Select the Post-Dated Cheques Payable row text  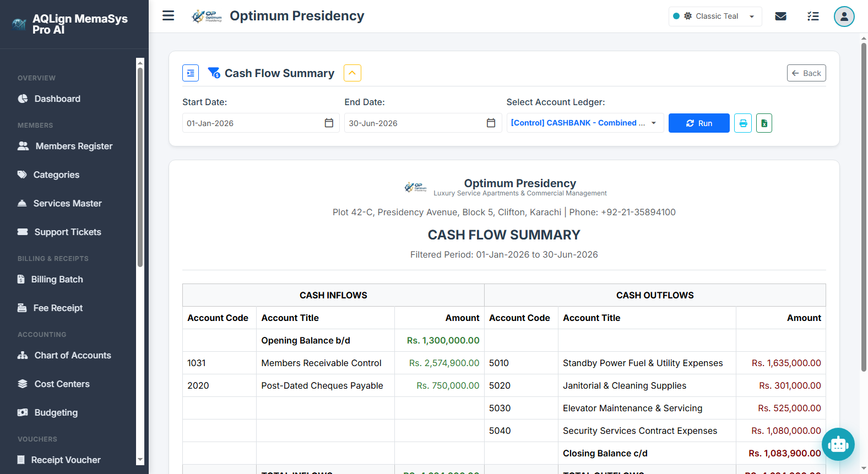point(322,386)
